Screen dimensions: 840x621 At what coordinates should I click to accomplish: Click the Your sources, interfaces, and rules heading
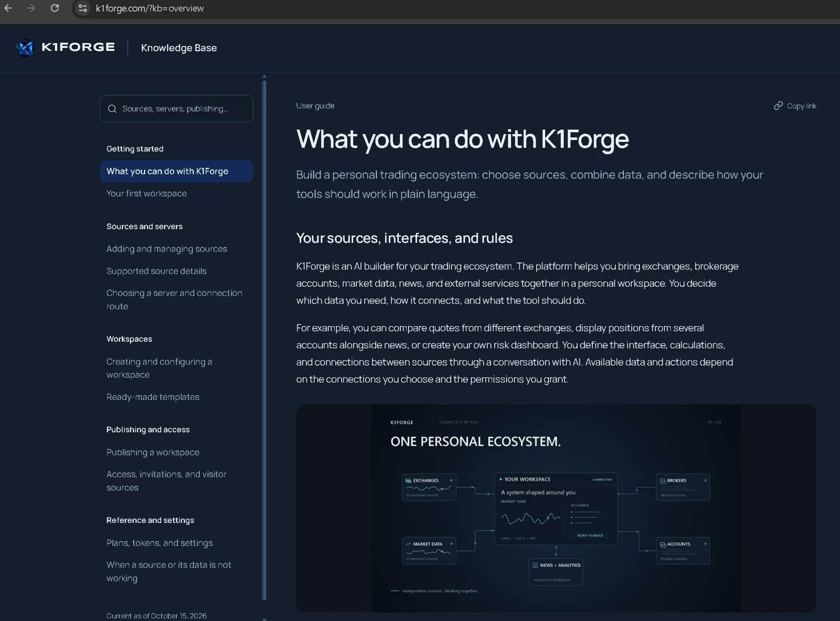404,238
